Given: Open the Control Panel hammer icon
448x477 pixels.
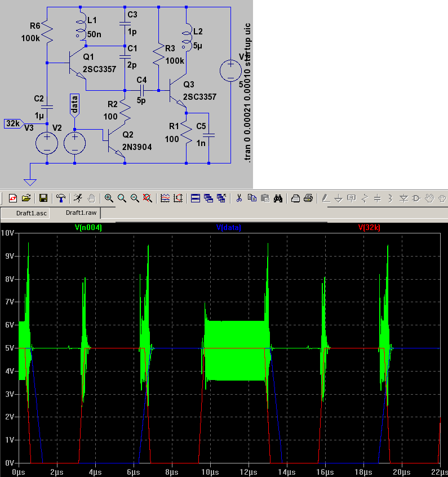Looking at the screenshot, I should point(60,198).
